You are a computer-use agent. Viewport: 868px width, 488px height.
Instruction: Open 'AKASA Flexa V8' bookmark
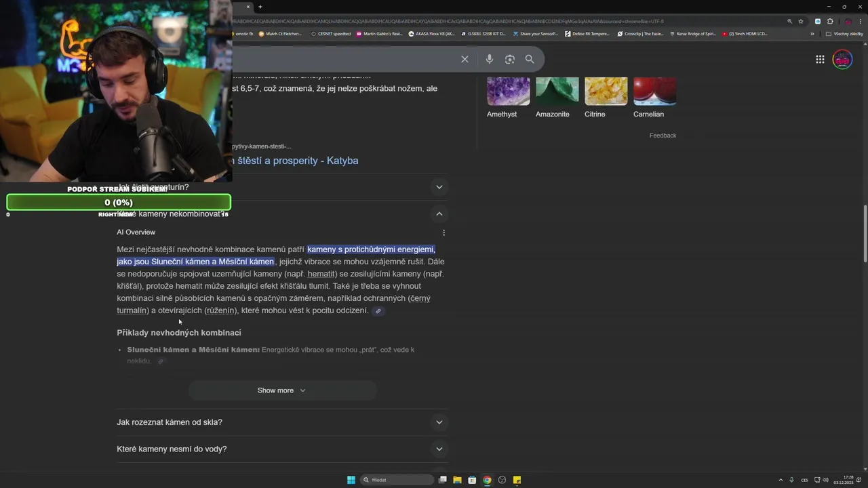[x=432, y=34]
